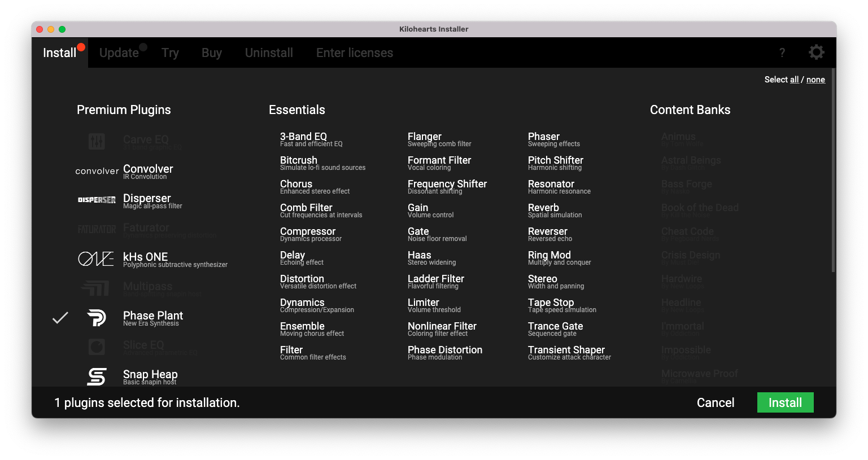This screenshot has width=868, height=460.
Task: Switch to the Update tab
Action: [119, 52]
